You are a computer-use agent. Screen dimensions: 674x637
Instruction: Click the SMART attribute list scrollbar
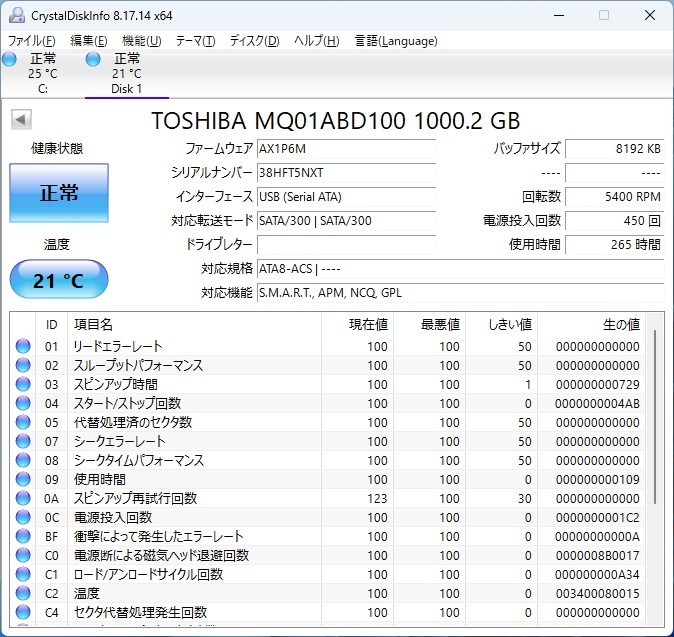tap(655, 420)
